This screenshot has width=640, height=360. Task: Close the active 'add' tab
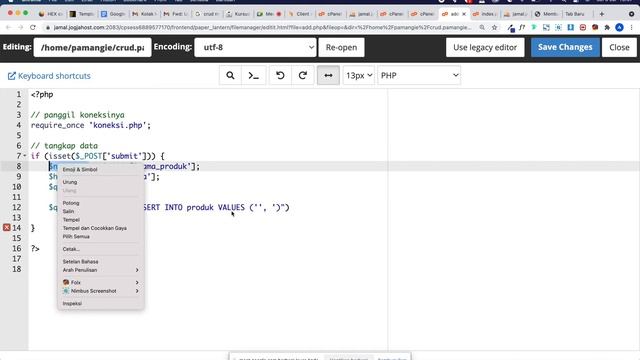click(464, 14)
